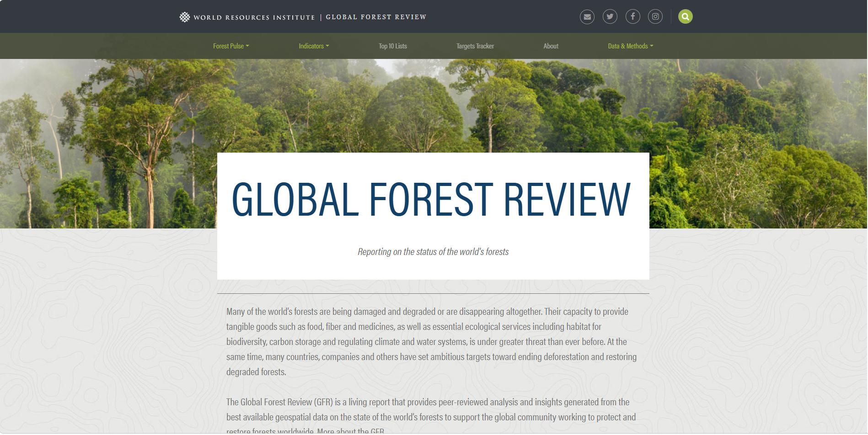Click the Global Forest Review header link

(376, 17)
